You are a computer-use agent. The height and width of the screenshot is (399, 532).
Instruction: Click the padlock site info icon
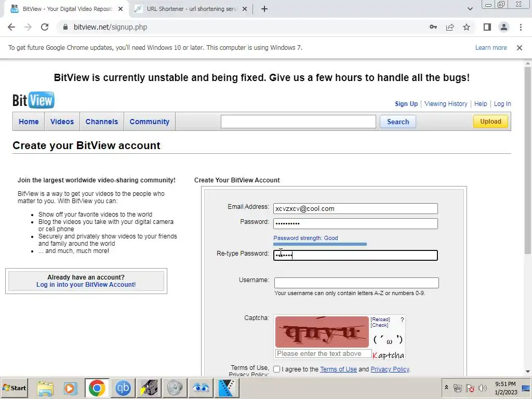tap(65, 27)
